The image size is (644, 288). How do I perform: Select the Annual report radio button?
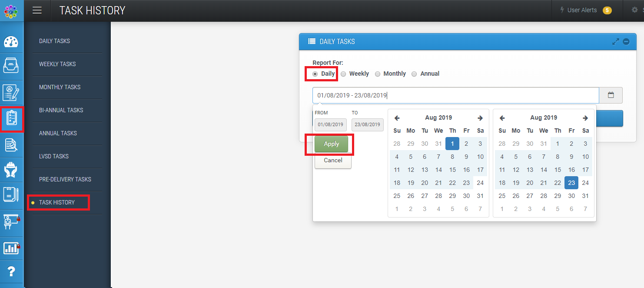[414, 74]
